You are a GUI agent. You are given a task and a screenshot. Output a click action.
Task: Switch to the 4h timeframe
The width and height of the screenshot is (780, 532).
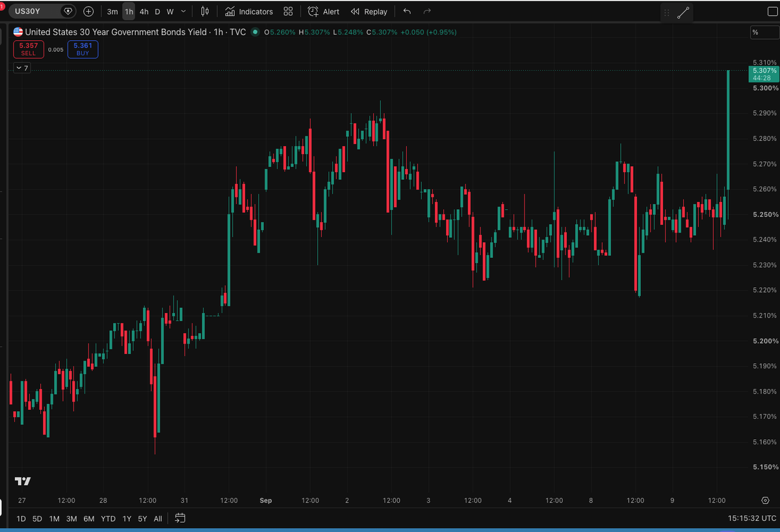click(x=144, y=12)
